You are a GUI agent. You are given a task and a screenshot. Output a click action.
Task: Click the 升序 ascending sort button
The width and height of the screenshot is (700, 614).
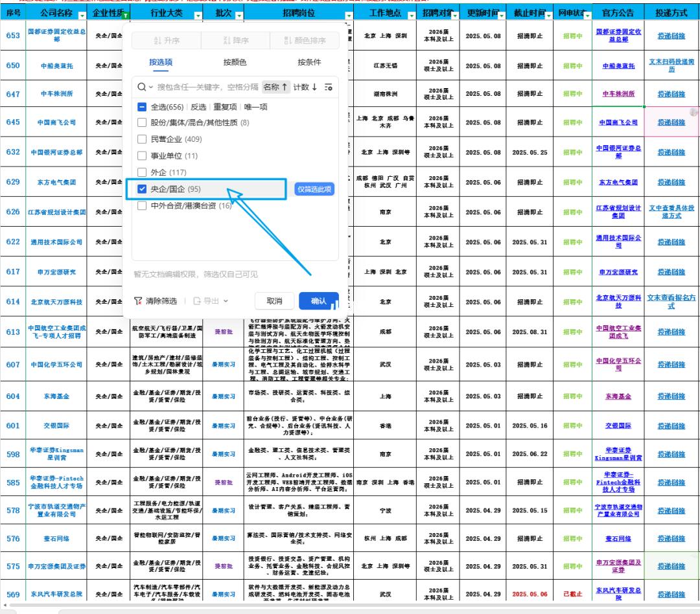click(167, 41)
